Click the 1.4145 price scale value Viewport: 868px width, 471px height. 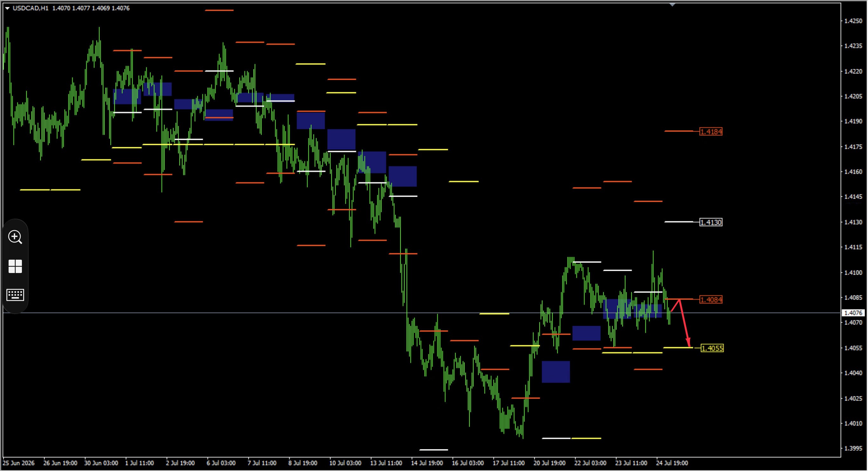coord(853,196)
